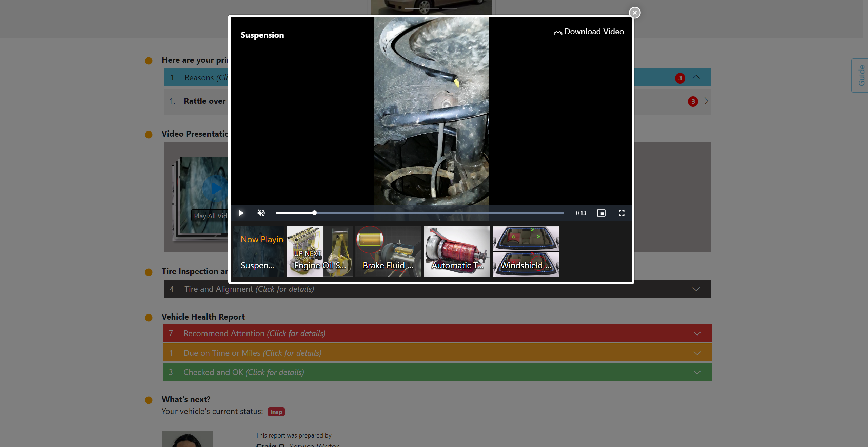
Task: Open the Guide side tab
Action: [x=861, y=76]
